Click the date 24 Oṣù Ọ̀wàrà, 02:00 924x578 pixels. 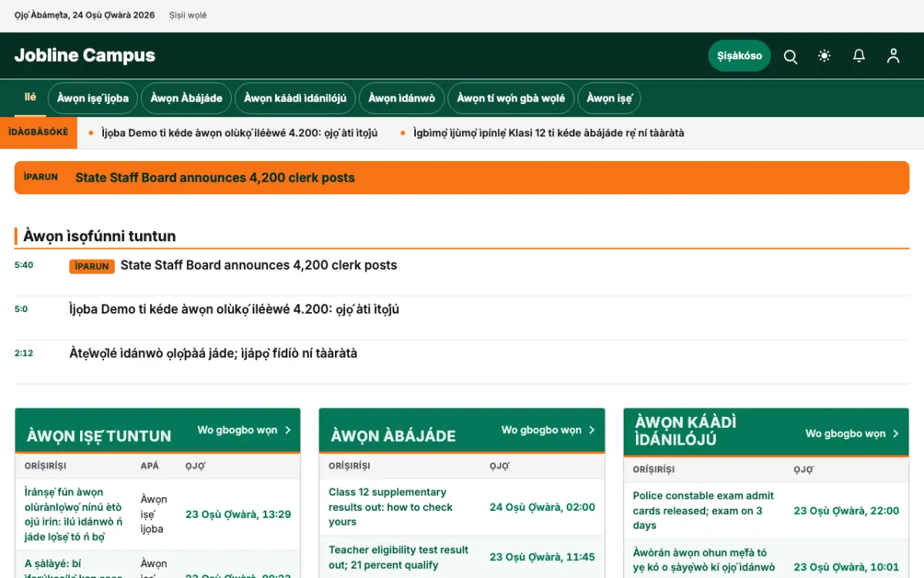tap(542, 507)
